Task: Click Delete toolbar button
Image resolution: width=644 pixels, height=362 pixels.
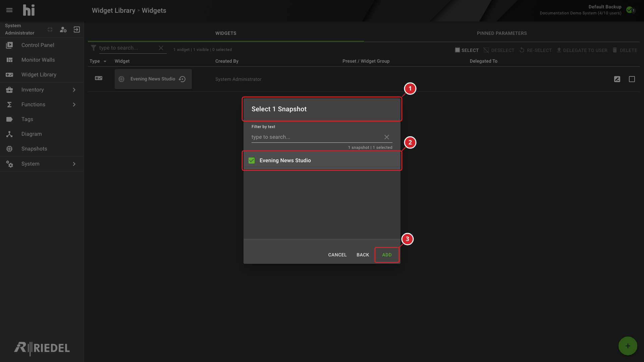Action: point(625,50)
